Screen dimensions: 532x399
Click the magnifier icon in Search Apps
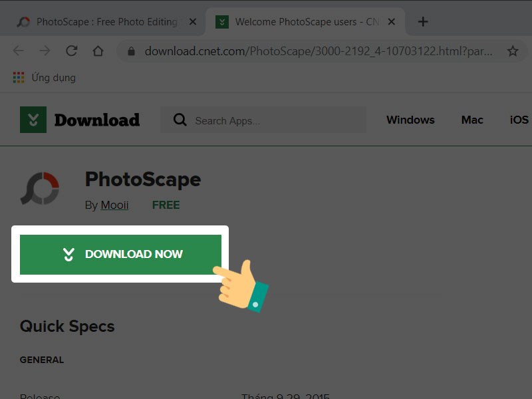tap(180, 120)
